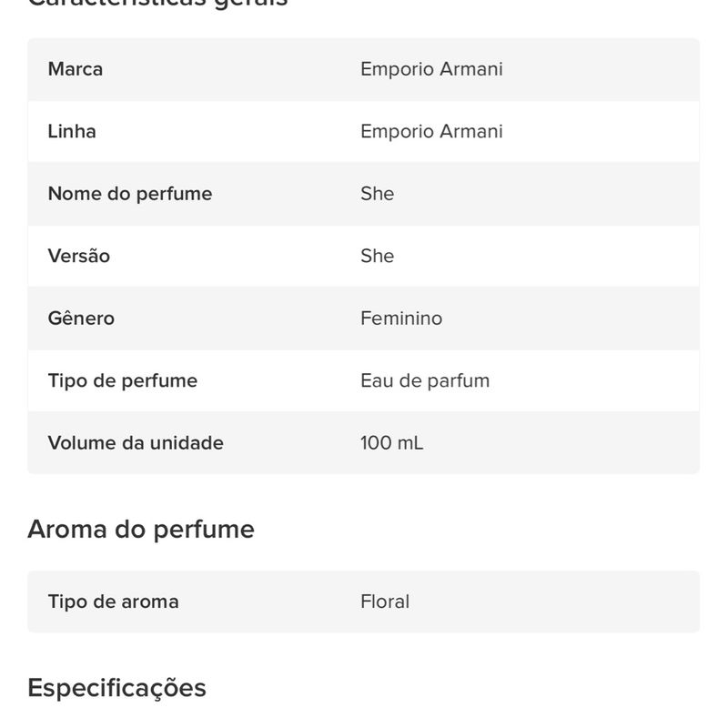Viewport: 728px width, 728px height.
Task: Click the Gênero row label
Action: tap(81, 318)
